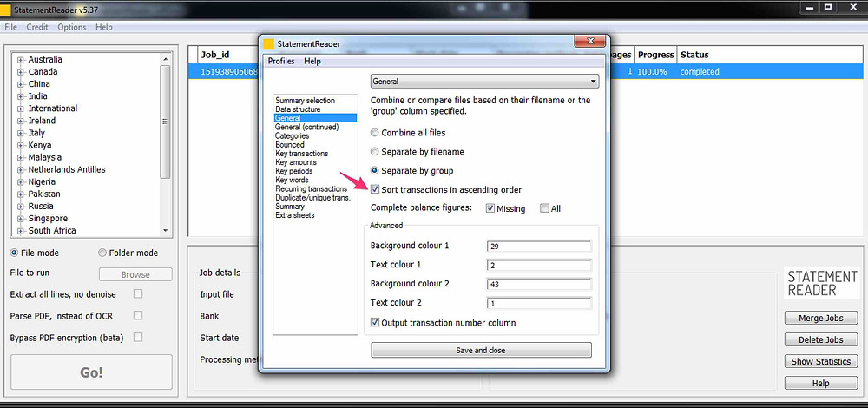Viewport: 868px width, 408px height.
Task: Select Bounced in settings list
Action: point(290,144)
